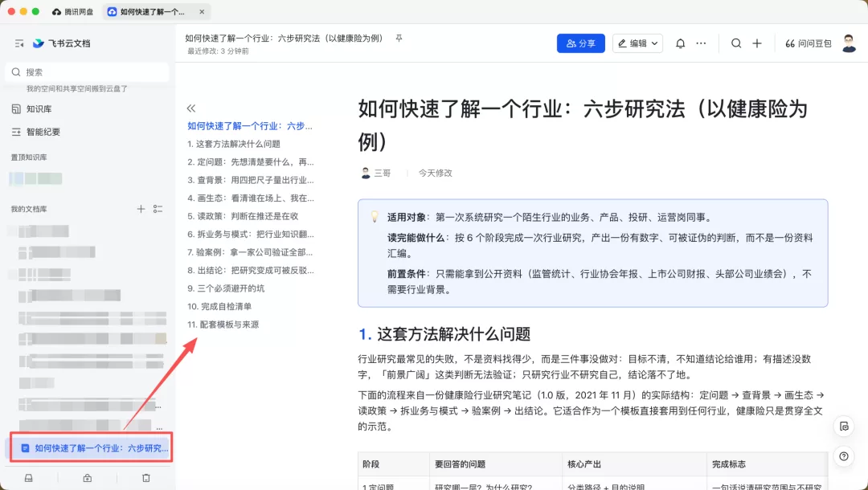Image resolution: width=868 pixels, height=490 pixels.
Task: Go to outline item 7. 验案例
Action: [x=250, y=252]
